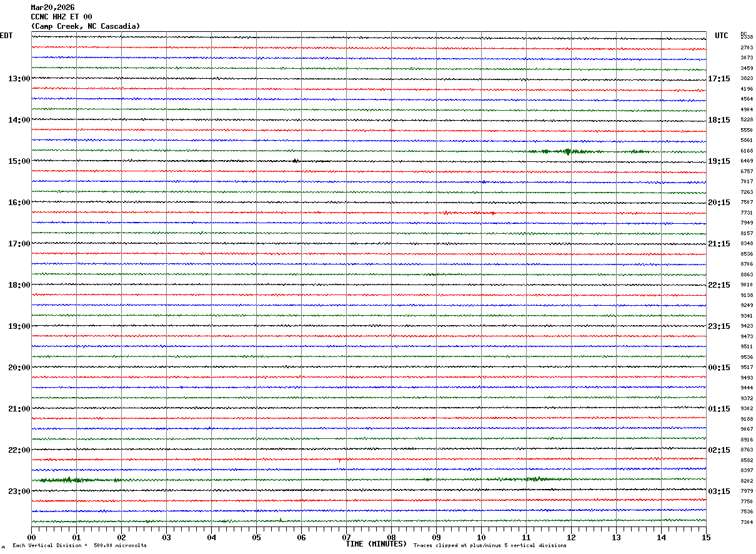Click the DC offset value 9067
756x554 pixels.
(747, 430)
